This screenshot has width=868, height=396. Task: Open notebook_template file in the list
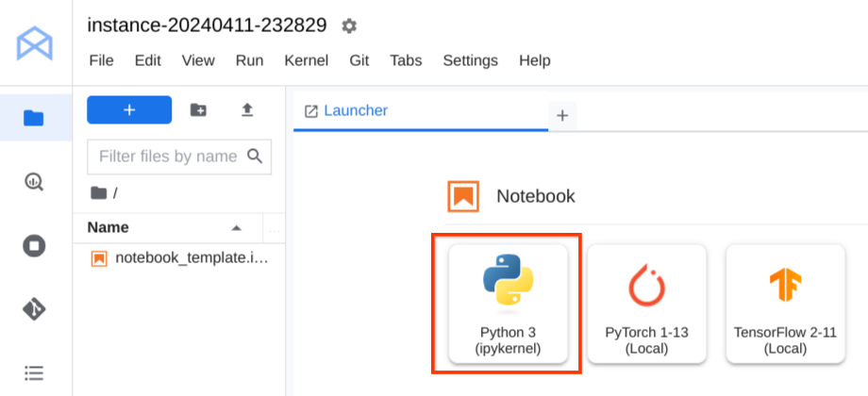click(x=191, y=258)
